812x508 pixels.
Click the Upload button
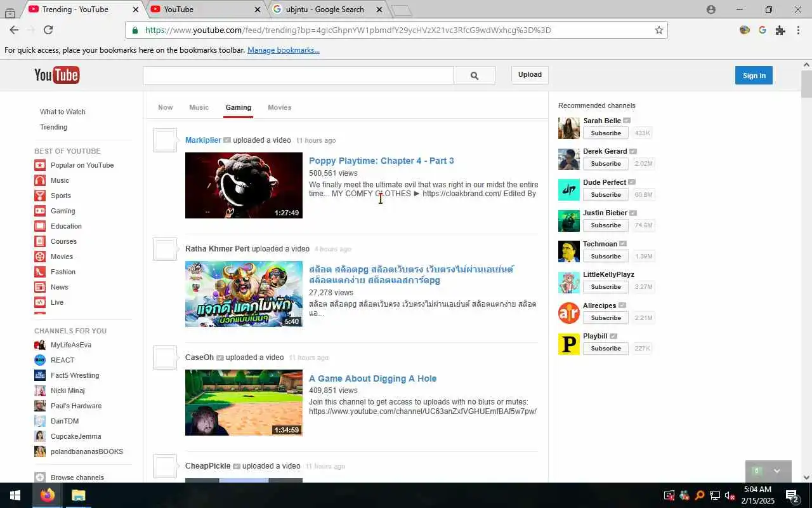[530, 75]
